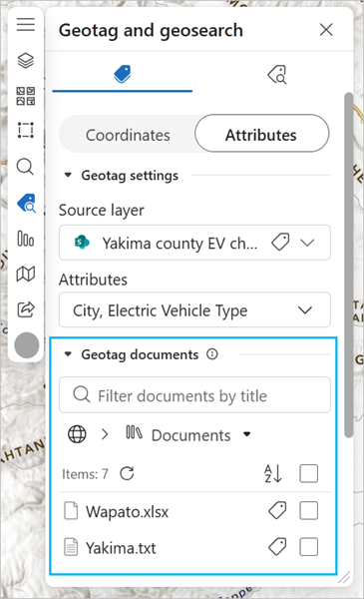Click the breadcrumb chevron after the globe

(x=105, y=434)
